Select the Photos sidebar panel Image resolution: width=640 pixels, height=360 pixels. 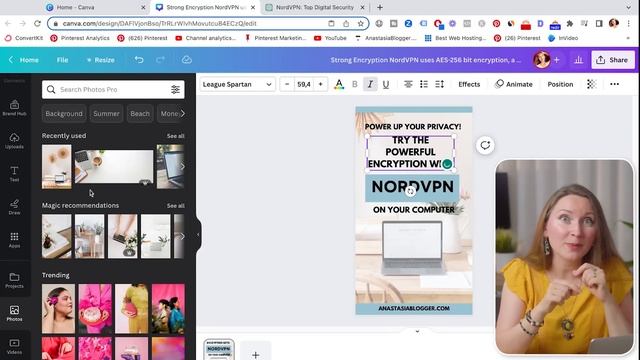tap(14, 313)
